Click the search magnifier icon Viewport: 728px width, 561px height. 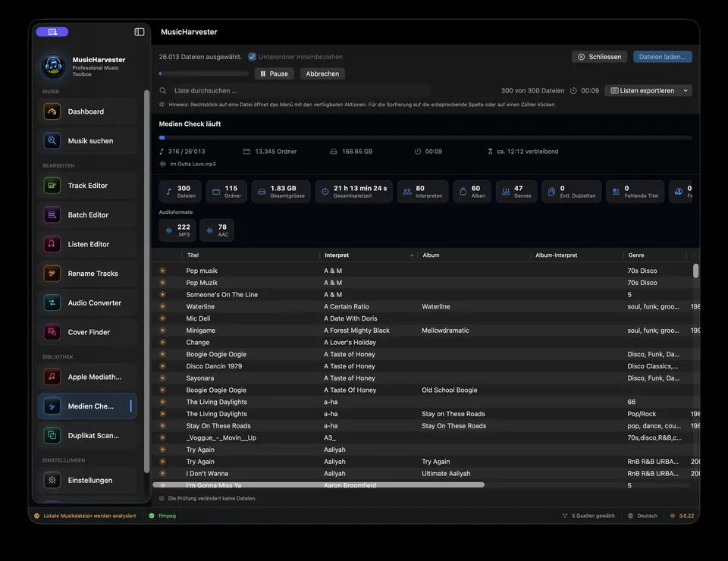click(x=163, y=90)
